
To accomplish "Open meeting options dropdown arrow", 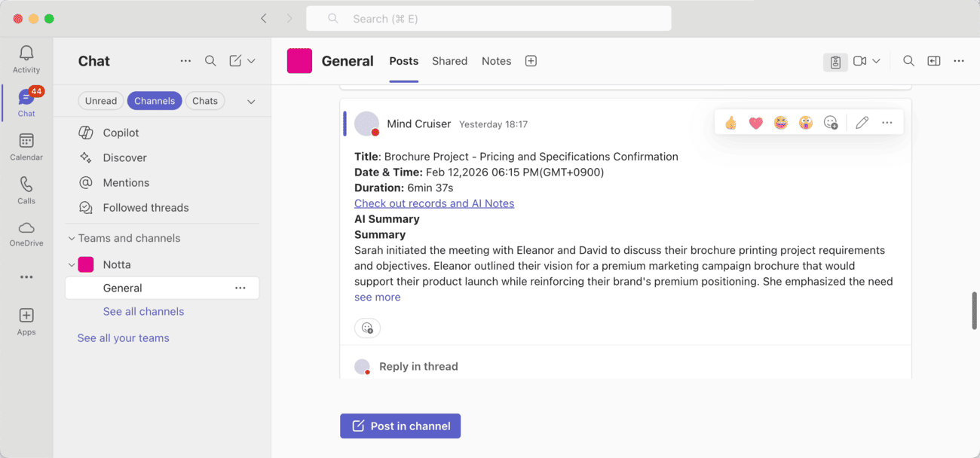I will pos(876,61).
